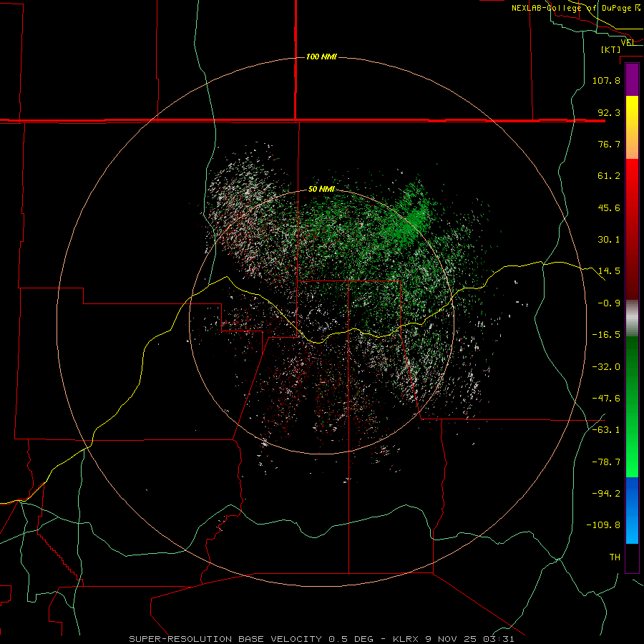Screen dimensions: 644x644
Task: Click the [KT] units label
Action: [x=611, y=49]
